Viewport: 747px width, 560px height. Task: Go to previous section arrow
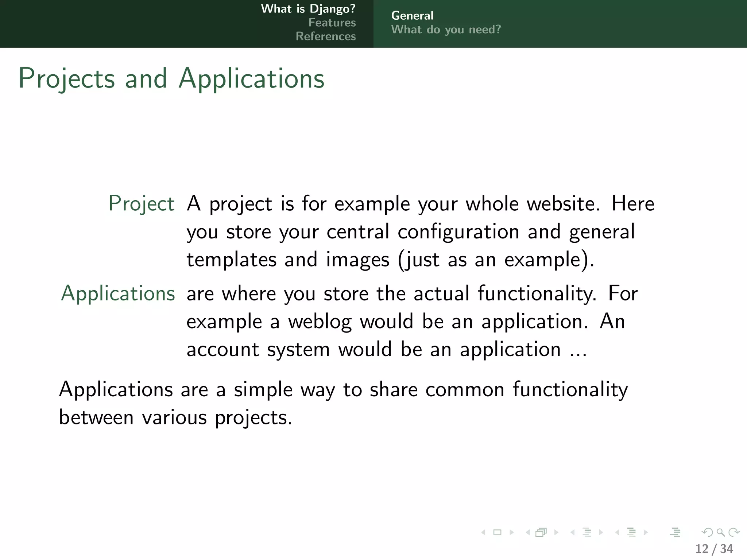(617, 533)
